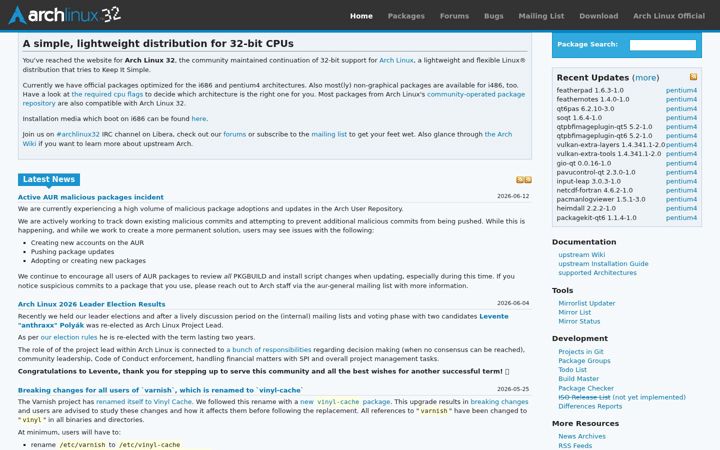Click the 'mailing list' link in the intro
Image resolution: width=720 pixels, height=450 pixels.
(x=329, y=134)
